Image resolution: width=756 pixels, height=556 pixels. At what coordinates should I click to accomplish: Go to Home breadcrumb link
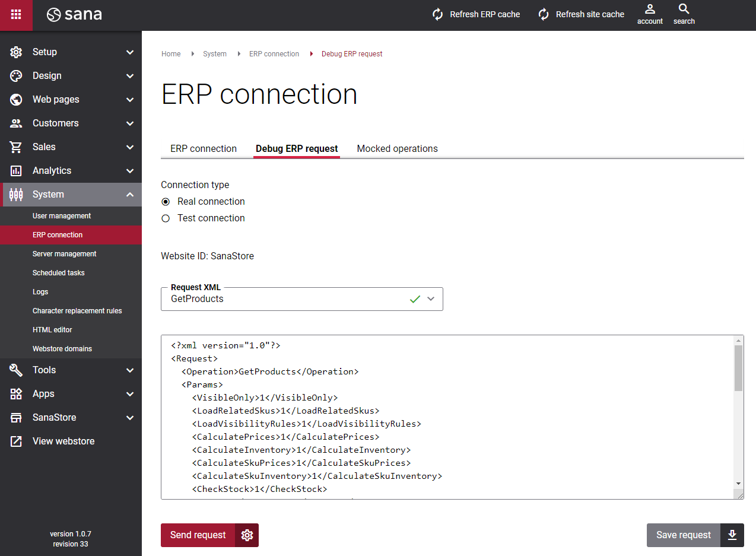(171, 54)
